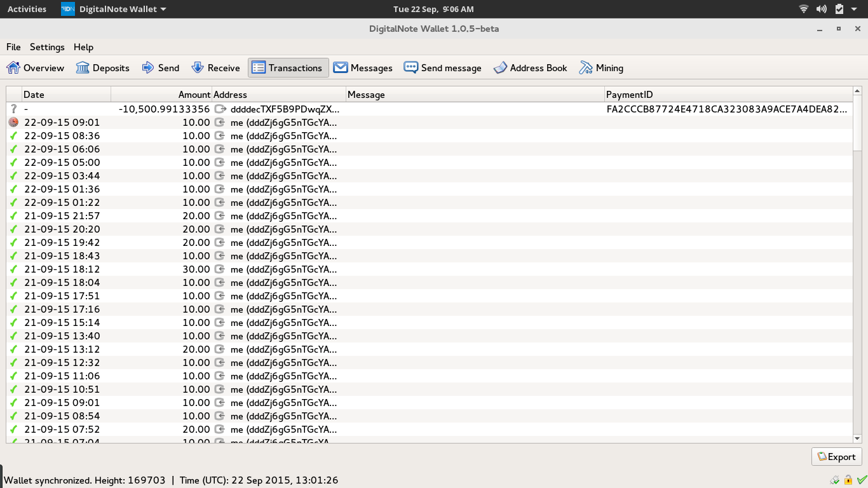Screen dimensions: 868x488
Task: Open the File menu
Action: 13,47
